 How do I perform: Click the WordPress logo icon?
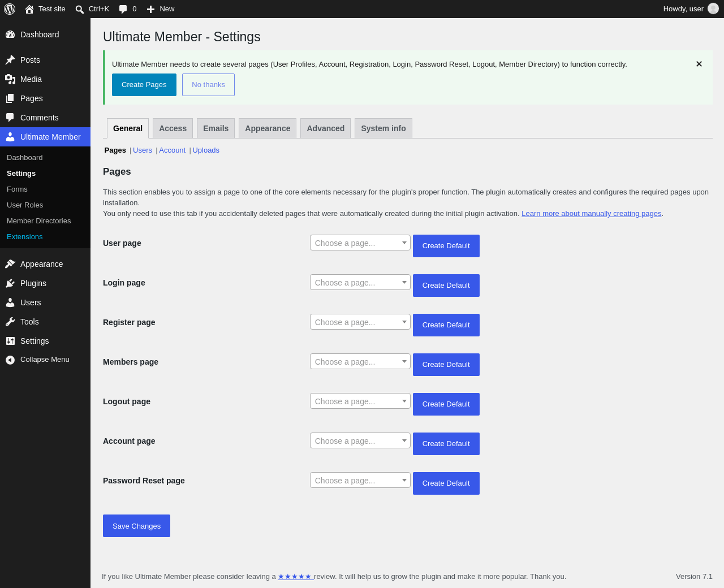click(x=10, y=9)
